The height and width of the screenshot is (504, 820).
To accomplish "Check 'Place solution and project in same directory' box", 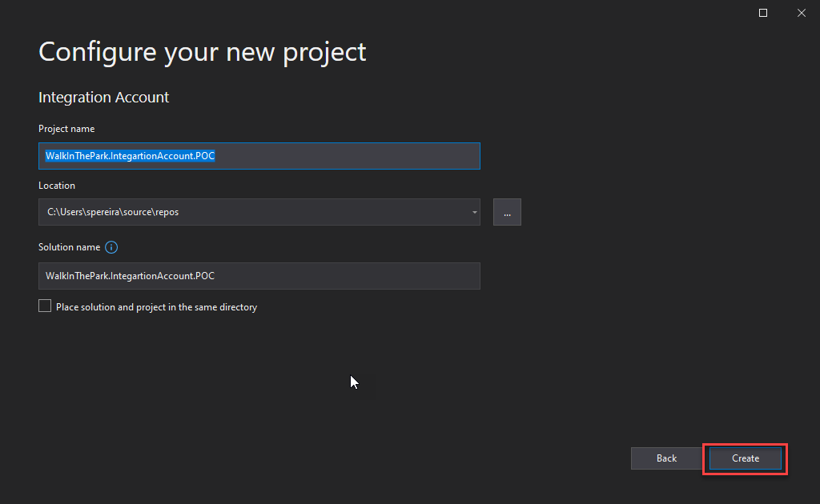I will point(45,306).
